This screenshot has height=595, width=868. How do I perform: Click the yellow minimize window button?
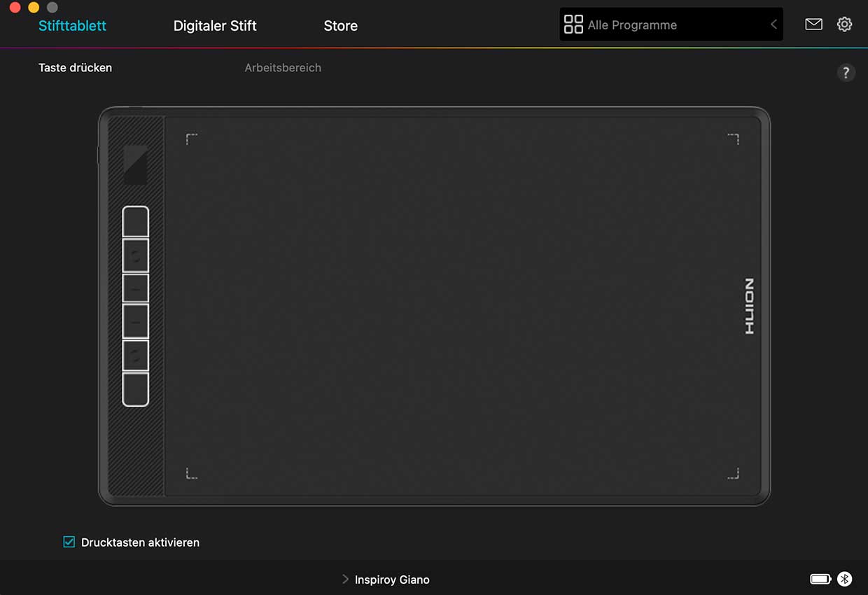34,8
